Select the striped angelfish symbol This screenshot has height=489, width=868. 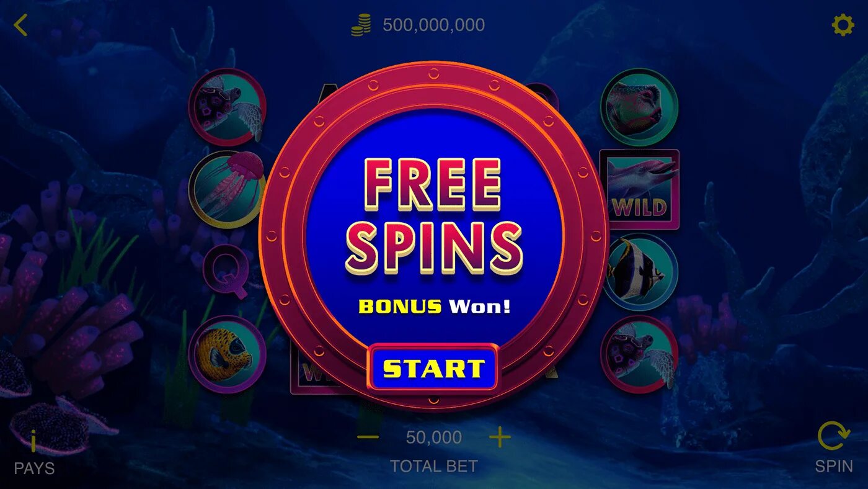[x=639, y=272]
